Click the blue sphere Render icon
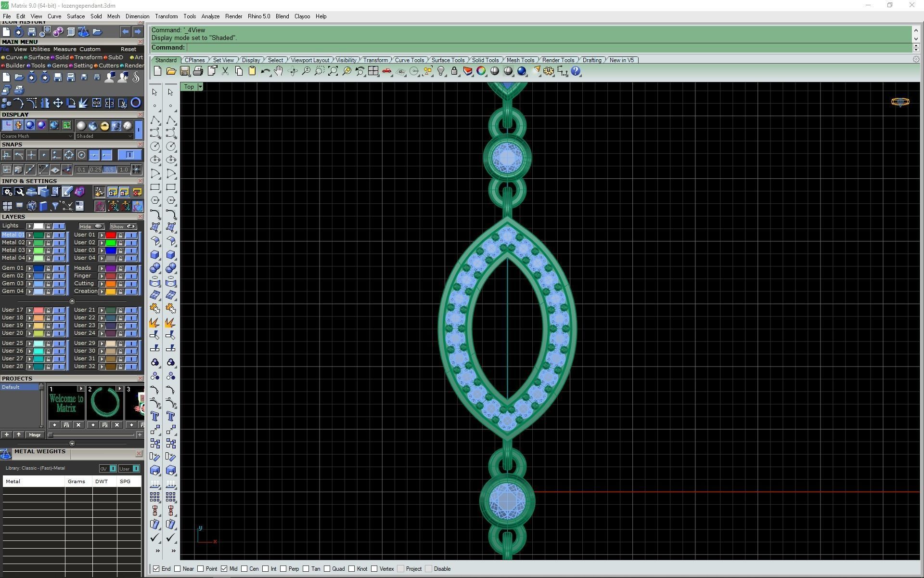Viewport: 924px width, 578px height. pyautogui.click(x=522, y=71)
